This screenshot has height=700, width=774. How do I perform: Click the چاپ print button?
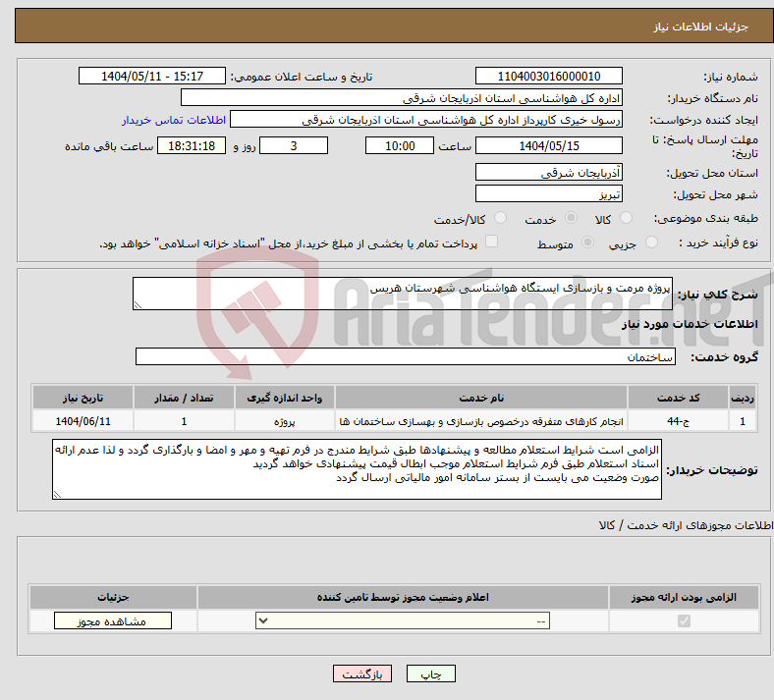(x=431, y=674)
